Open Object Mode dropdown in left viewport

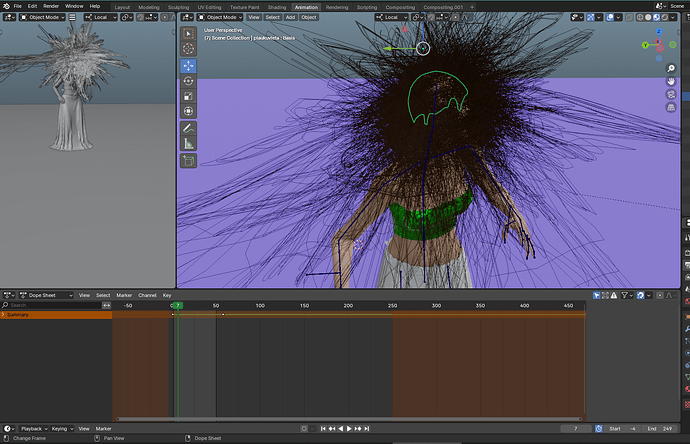pyautogui.click(x=42, y=17)
